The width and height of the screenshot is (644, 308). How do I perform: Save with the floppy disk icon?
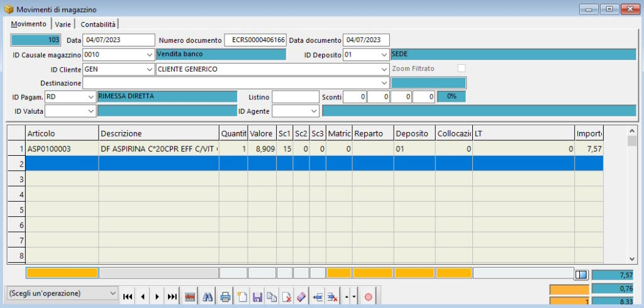click(x=257, y=296)
